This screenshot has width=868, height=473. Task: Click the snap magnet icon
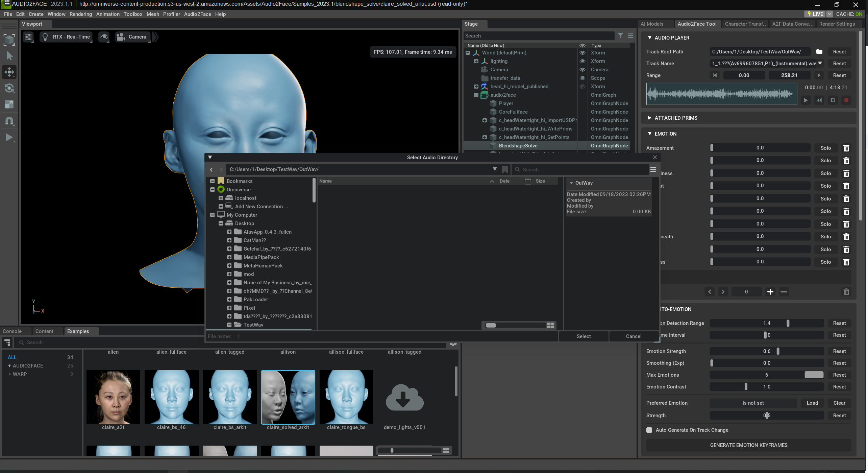[9, 121]
